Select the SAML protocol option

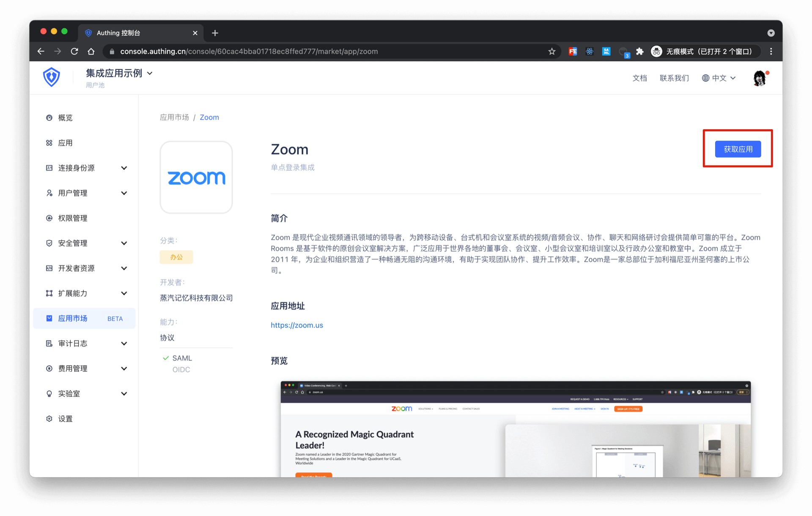182,358
